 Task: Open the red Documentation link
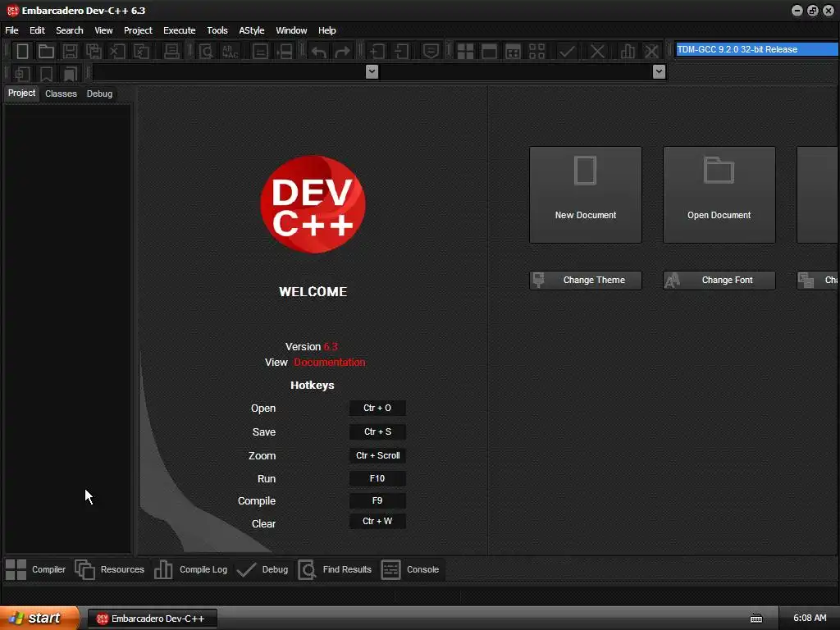(330, 363)
